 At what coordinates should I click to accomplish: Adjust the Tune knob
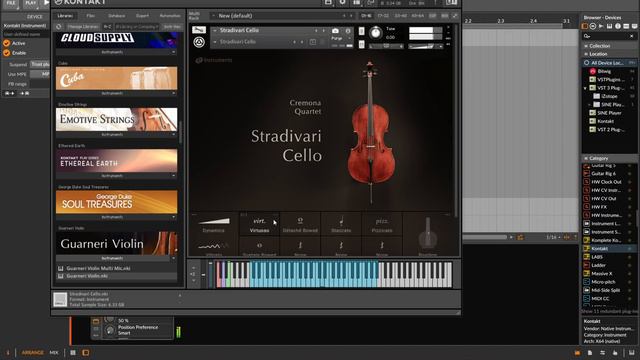coord(376,33)
